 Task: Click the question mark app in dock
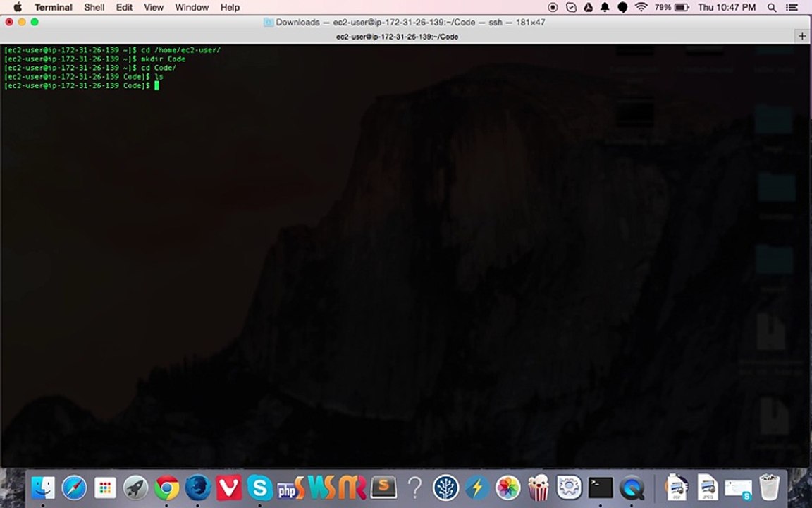414,488
